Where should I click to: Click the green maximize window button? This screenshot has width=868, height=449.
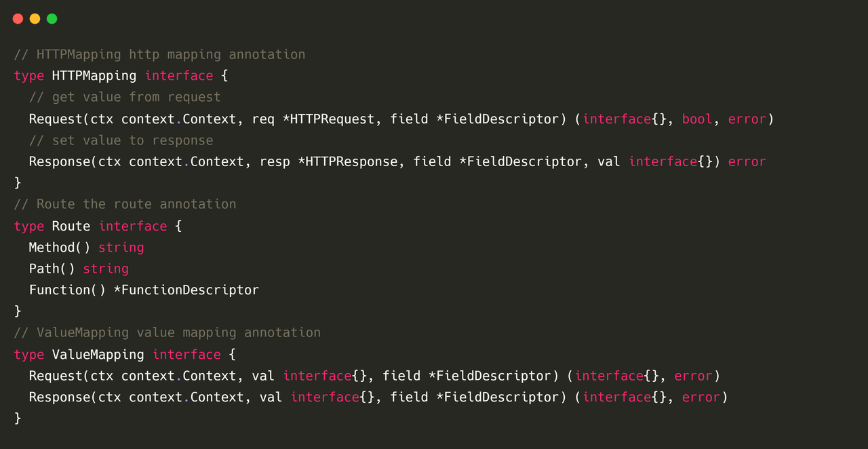(52, 19)
